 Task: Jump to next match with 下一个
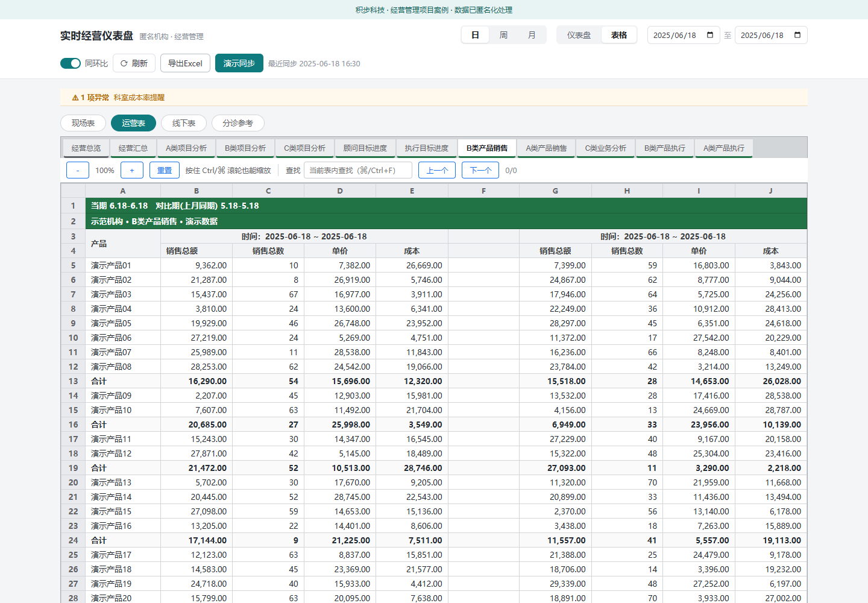point(480,171)
